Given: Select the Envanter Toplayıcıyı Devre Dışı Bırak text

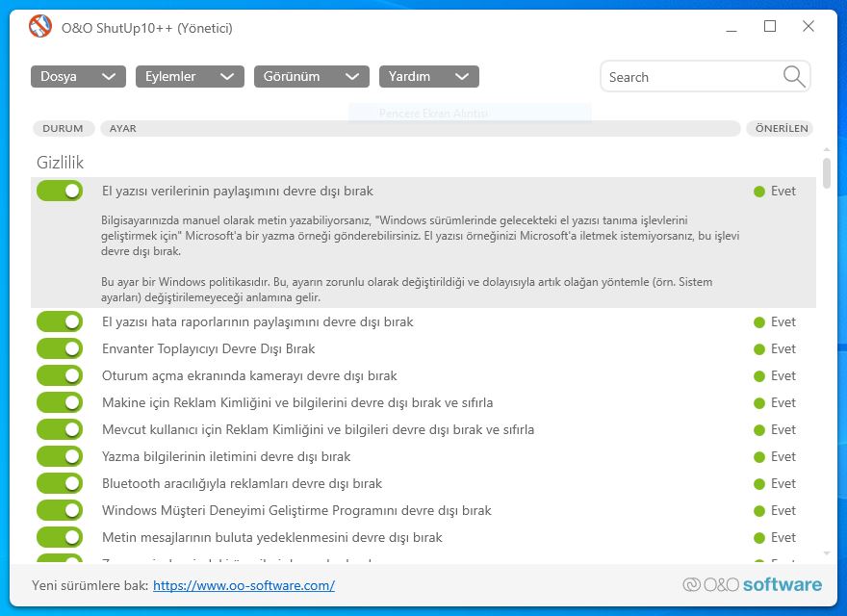Looking at the screenshot, I should coord(209,349).
